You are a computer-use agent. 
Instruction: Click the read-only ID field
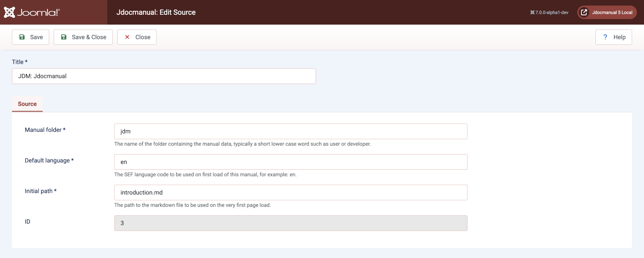[x=291, y=223]
